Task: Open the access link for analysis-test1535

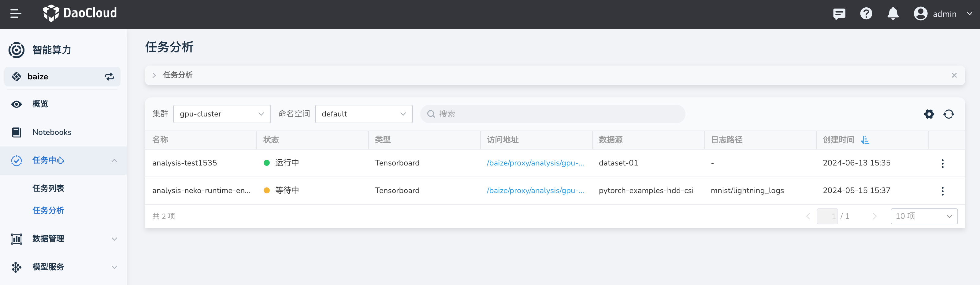Action: pyautogui.click(x=536, y=163)
